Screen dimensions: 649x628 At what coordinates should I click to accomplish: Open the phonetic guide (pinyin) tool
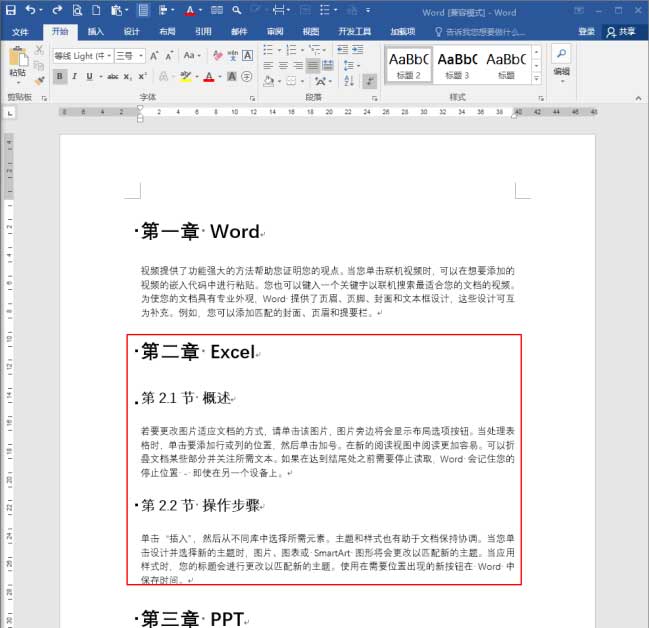click(233, 56)
